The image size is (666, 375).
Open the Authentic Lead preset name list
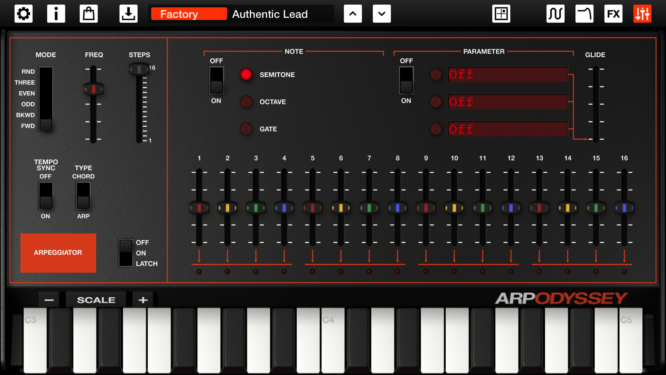[280, 14]
